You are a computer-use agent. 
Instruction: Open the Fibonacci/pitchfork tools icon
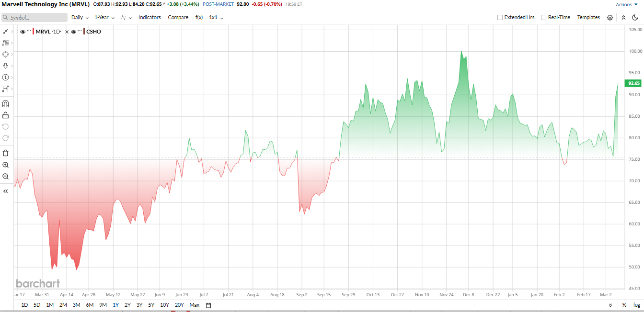(5, 43)
